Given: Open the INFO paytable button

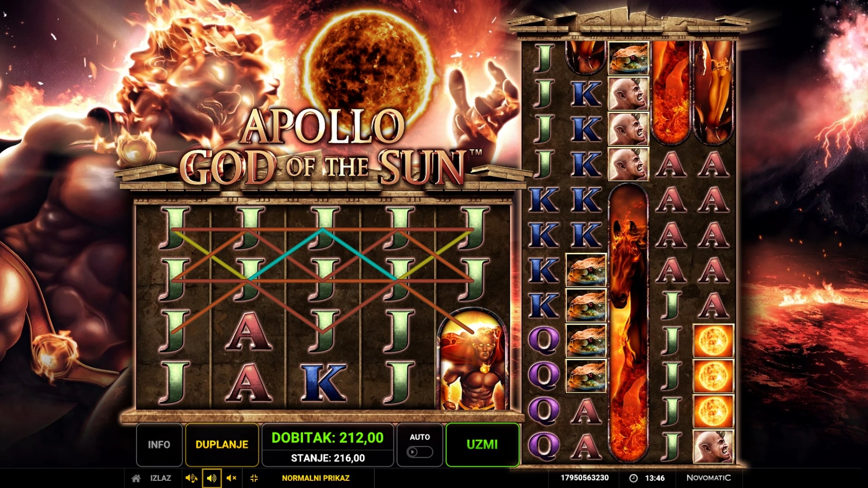Looking at the screenshot, I should 159,445.
